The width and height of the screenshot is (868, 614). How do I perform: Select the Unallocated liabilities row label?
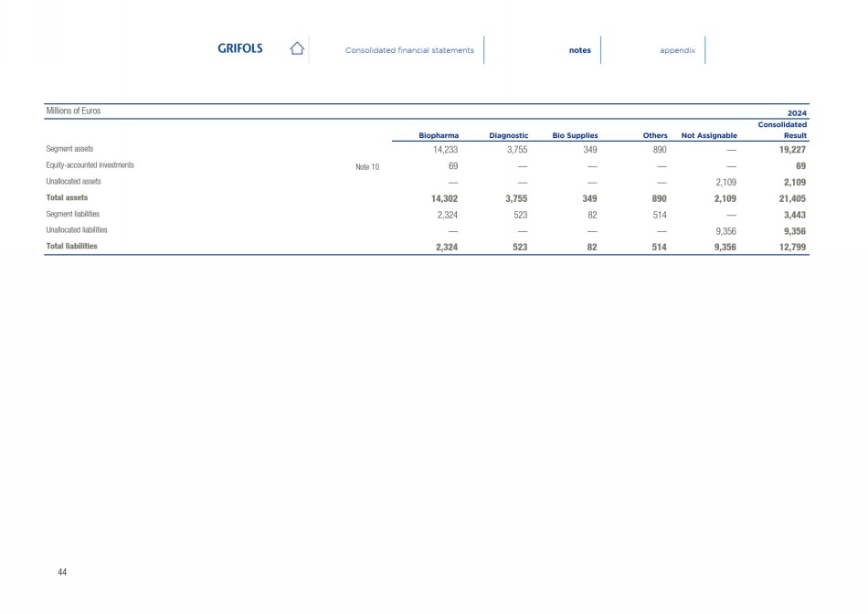tap(77, 230)
